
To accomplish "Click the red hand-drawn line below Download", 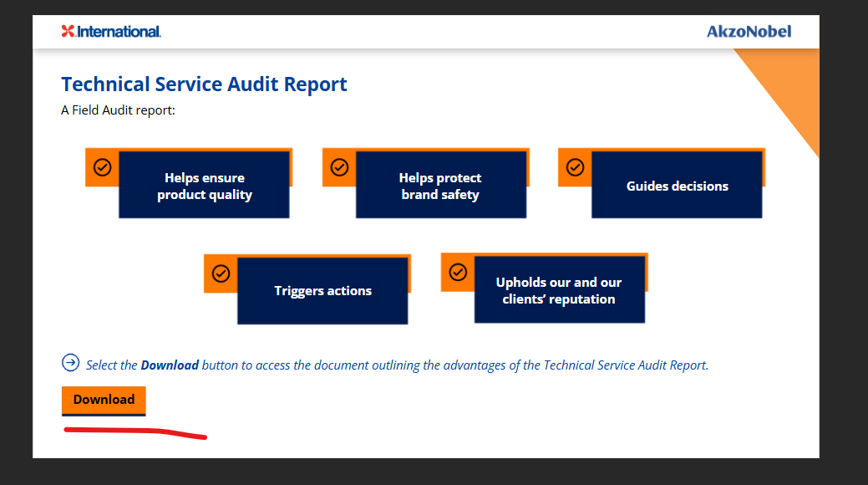I will pyautogui.click(x=134, y=432).
